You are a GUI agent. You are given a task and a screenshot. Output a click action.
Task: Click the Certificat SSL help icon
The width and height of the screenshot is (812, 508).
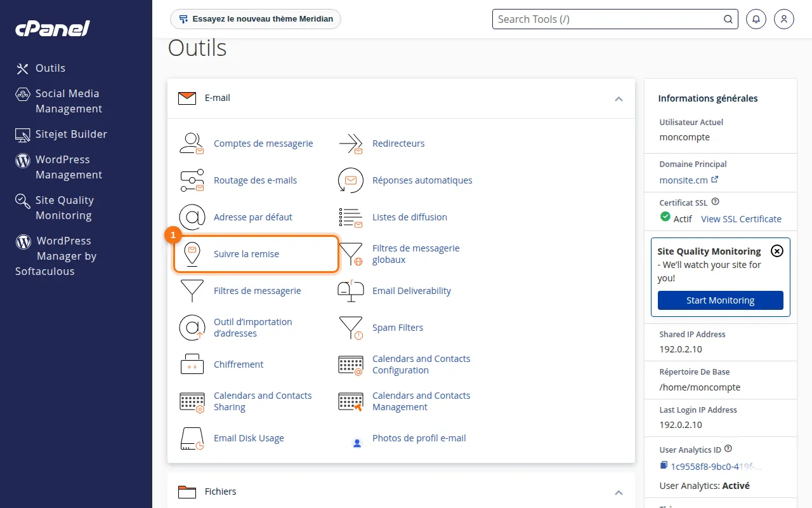click(716, 202)
